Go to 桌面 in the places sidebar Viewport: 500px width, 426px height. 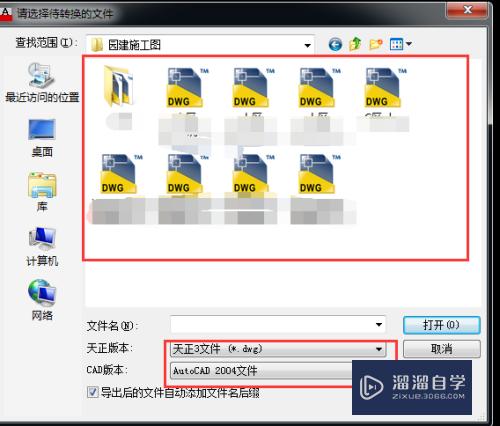[x=42, y=138]
